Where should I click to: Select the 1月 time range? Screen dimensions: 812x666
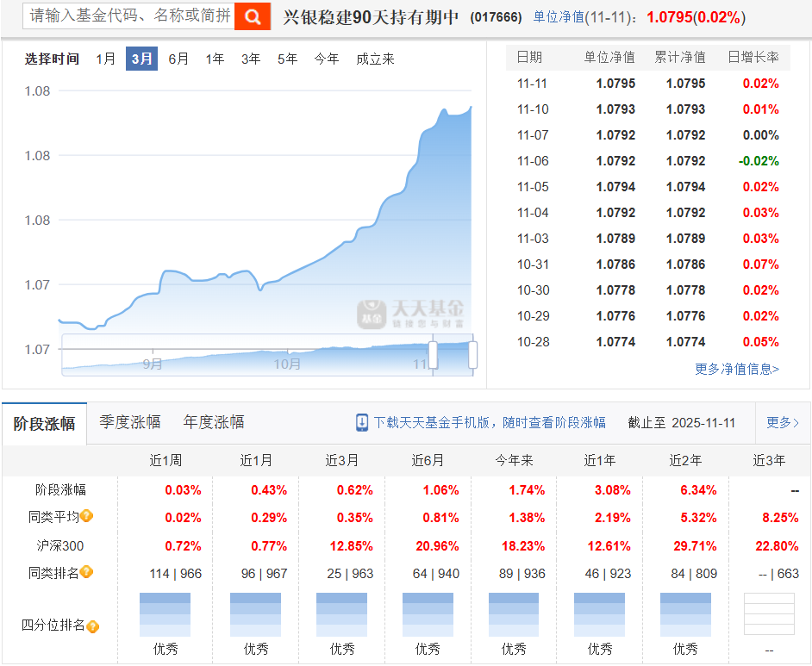[106, 59]
